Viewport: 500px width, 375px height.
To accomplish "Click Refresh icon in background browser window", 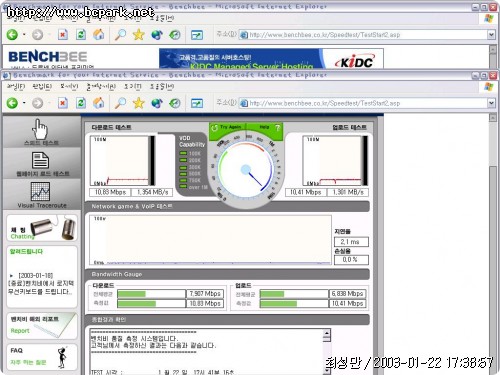I will click(x=81, y=34).
